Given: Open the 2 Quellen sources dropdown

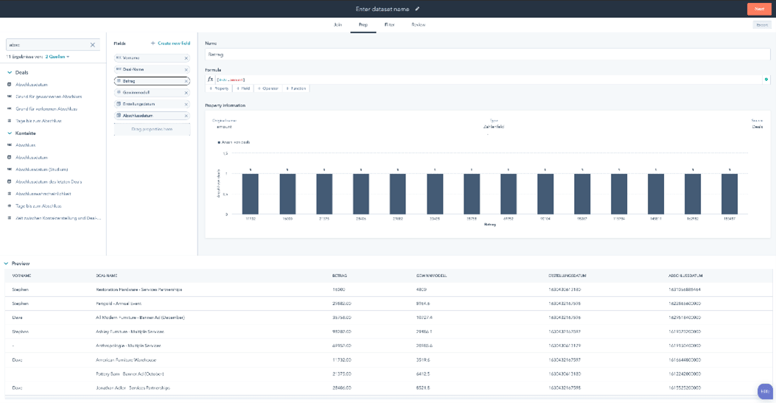Looking at the screenshot, I should tap(57, 57).
